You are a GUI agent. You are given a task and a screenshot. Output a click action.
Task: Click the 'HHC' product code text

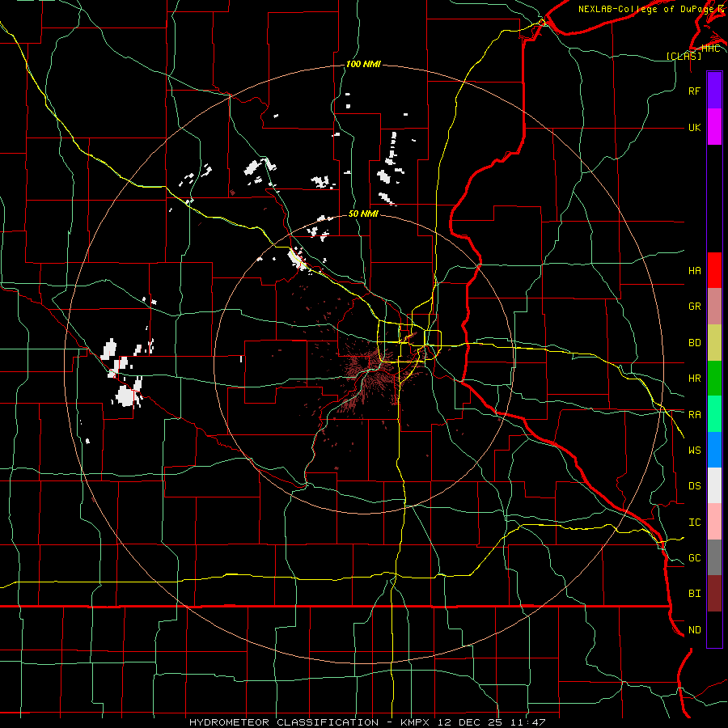point(710,48)
